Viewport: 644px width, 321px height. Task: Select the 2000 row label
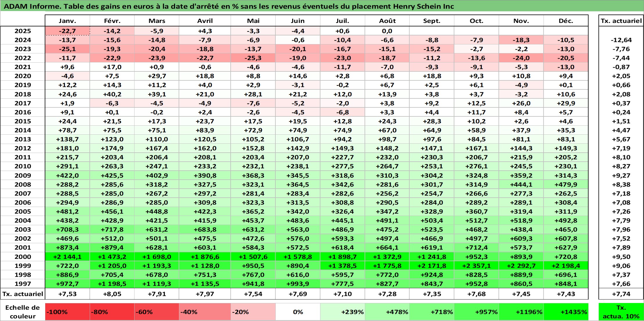click(x=23, y=257)
